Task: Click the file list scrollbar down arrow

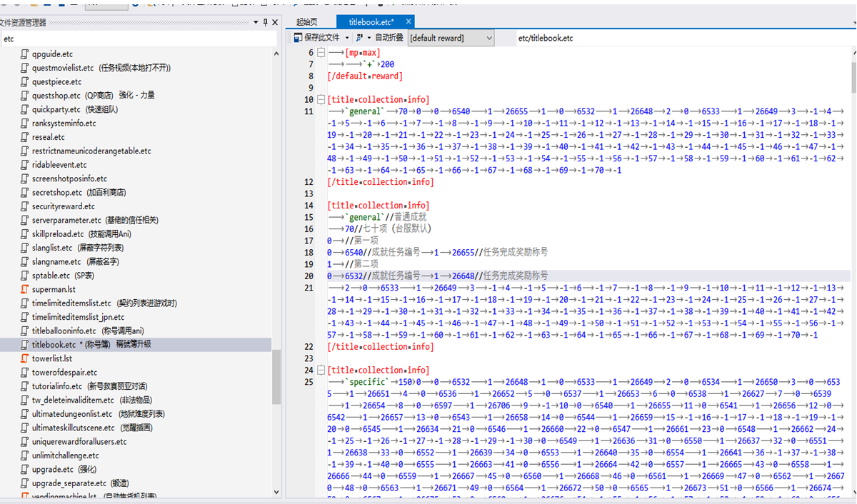Action: [276, 491]
